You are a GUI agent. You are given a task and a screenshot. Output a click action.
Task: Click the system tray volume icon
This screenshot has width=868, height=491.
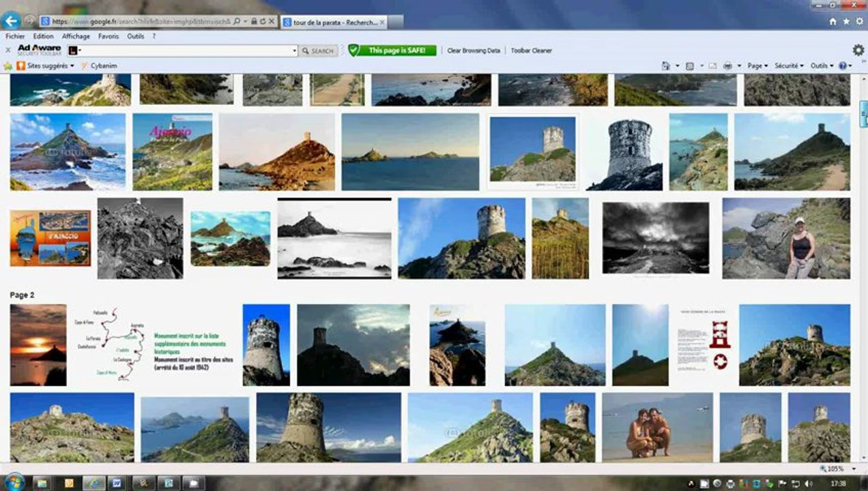click(x=807, y=483)
